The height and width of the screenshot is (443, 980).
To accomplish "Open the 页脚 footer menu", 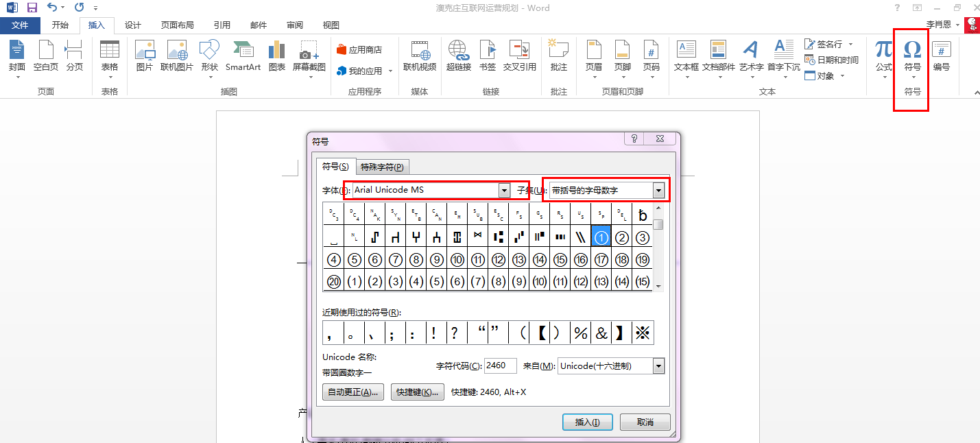I will tap(622, 58).
